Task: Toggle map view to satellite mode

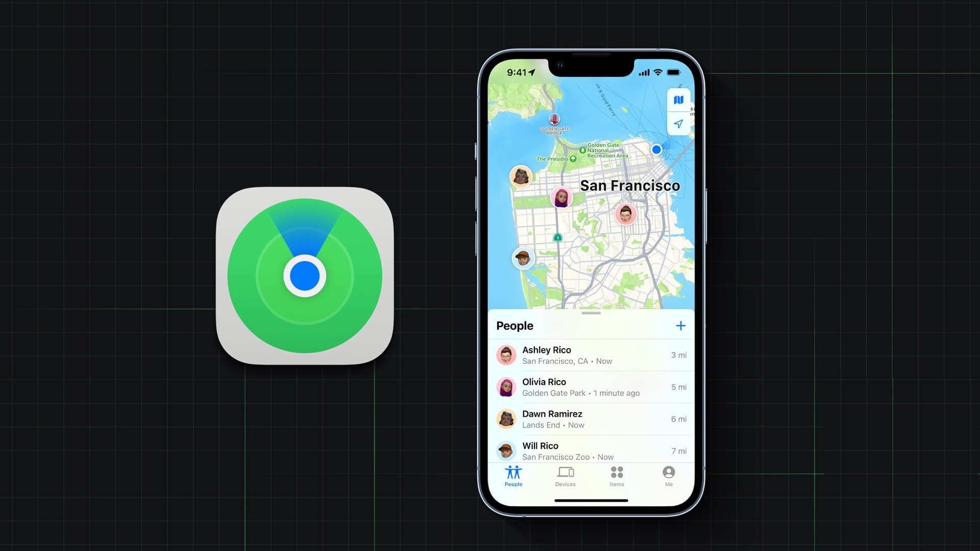Action: click(678, 99)
